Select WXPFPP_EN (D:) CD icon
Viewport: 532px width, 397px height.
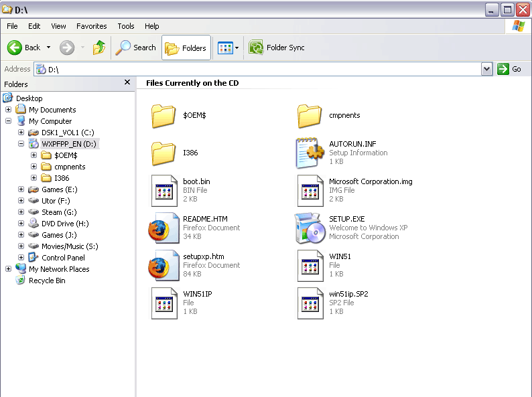click(34, 143)
